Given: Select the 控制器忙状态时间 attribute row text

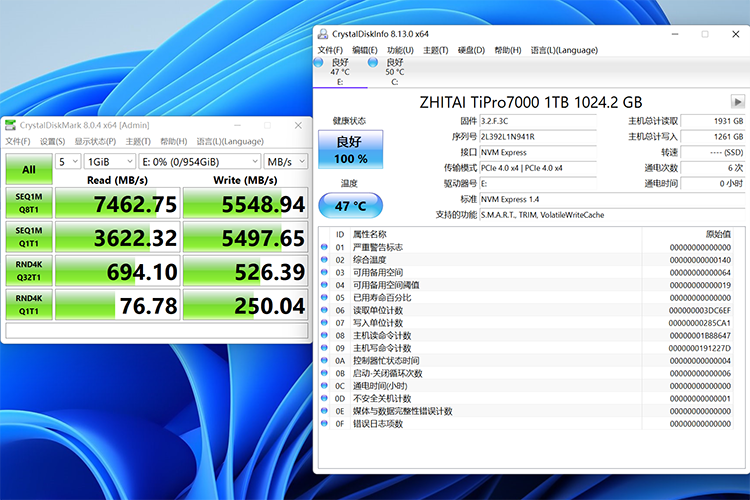Looking at the screenshot, I should [386, 361].
